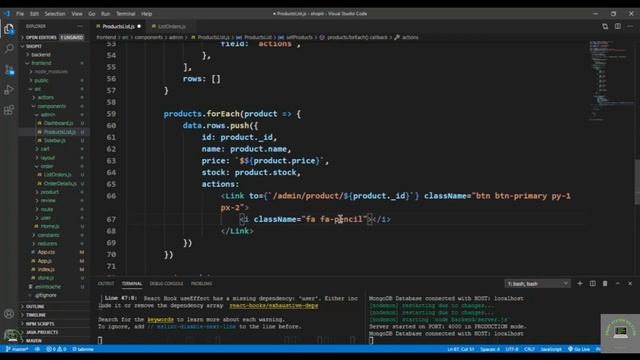Image resolution: width=640 pixels, height=360 pixels.
Task: Click the keywords link in terminal output
Action: tap(160, 320)
